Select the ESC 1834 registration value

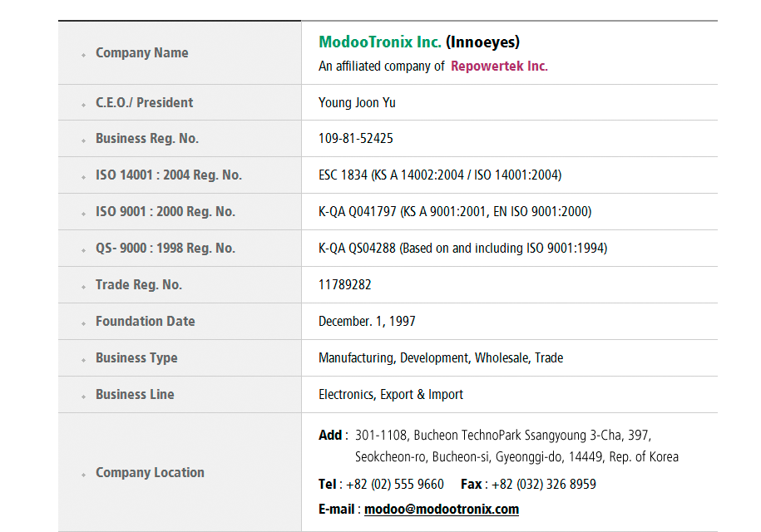(x=440, y=175)
